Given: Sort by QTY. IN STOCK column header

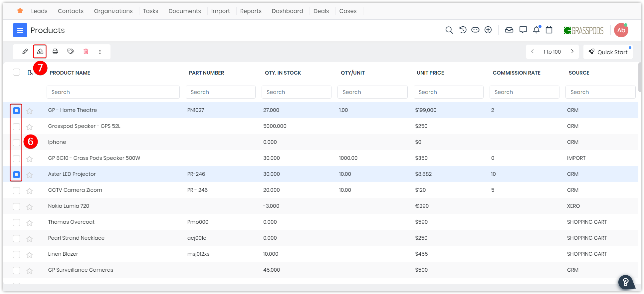Looking at the screenshot, I should pos(283,73).
